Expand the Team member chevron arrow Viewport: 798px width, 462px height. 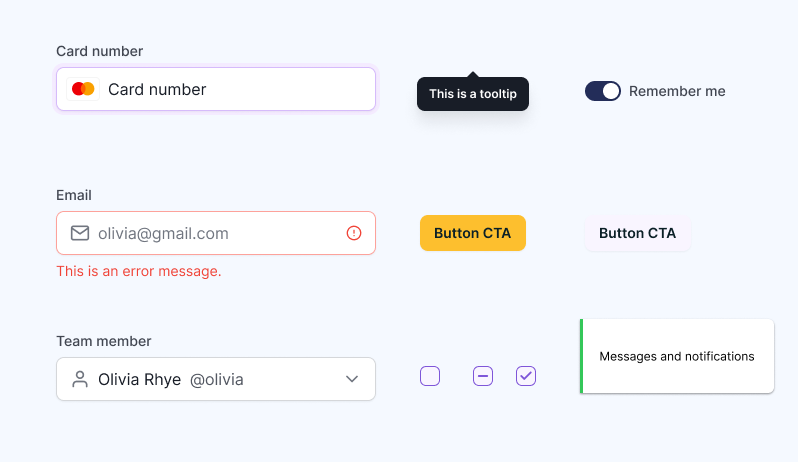(x=352, y=379)
